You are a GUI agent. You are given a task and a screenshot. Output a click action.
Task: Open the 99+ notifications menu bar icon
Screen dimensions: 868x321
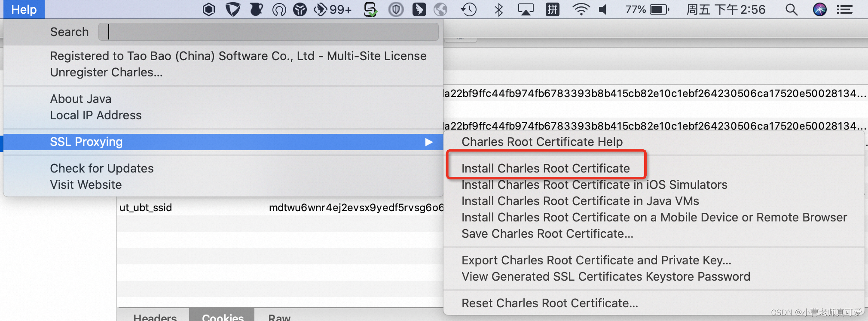coord(333,9)
